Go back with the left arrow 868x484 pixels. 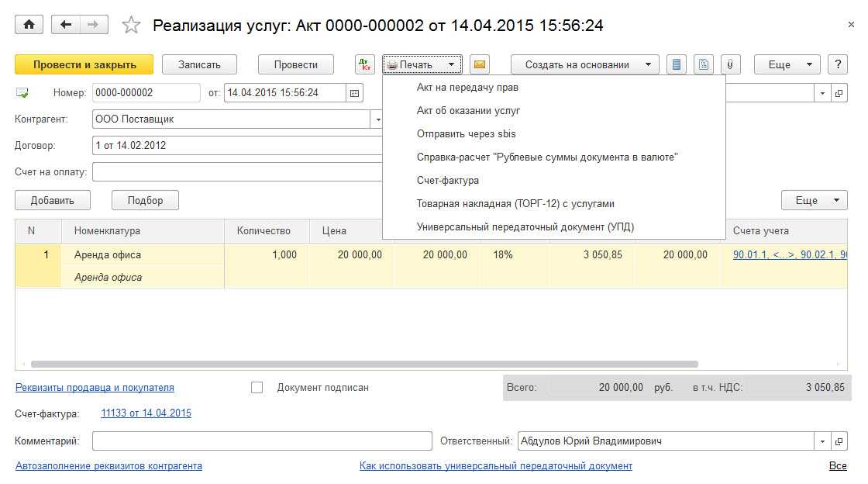pyautogui.click(x=66, y=25)
